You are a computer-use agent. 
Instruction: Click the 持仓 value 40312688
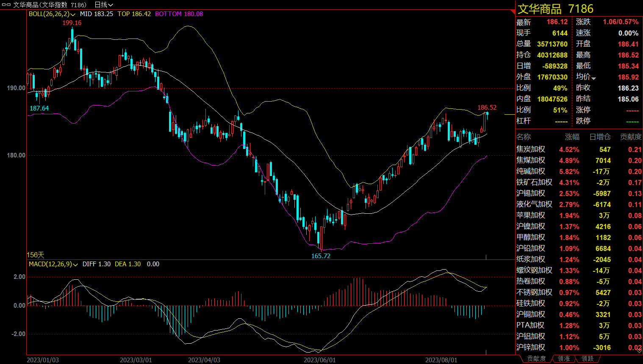tap(552, 55)
